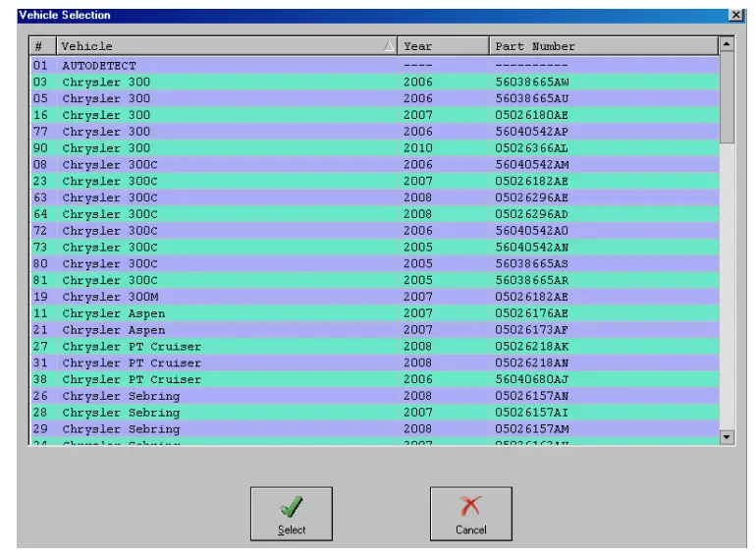Click part number 56040542AM

(532, 164)
